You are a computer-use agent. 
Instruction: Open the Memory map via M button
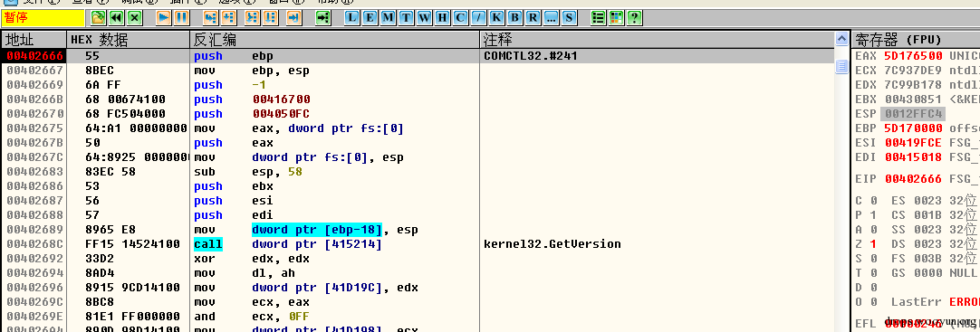click(389, 17)
